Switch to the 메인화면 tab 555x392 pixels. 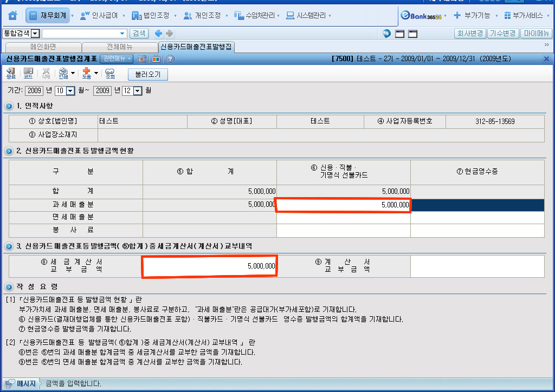point(43,47)
